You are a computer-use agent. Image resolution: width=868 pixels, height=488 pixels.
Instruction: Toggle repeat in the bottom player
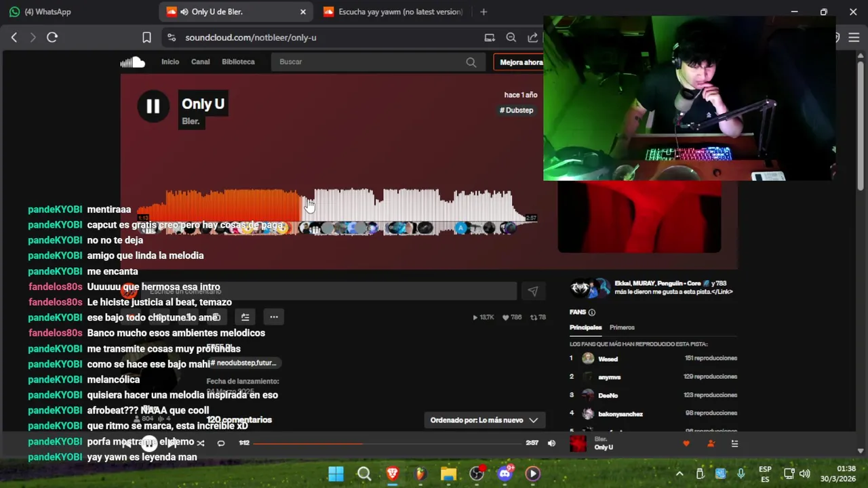221,443
